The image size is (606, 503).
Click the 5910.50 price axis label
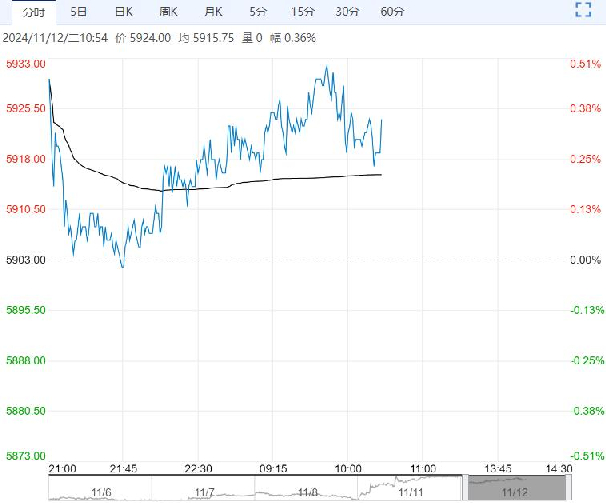(x=26, y=209)
